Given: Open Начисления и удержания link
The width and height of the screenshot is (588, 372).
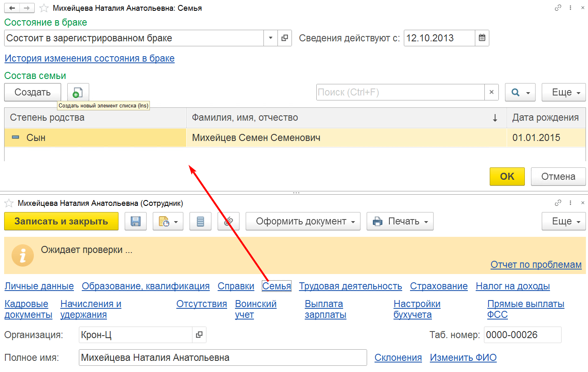Looking at the screenshot, I should [x=91, y=309].
